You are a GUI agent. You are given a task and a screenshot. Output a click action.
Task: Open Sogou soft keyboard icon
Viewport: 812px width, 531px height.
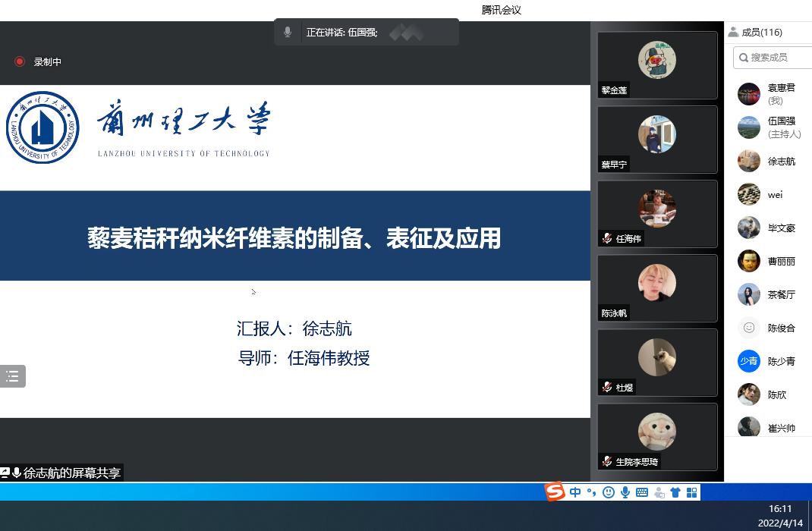(641, 492)
